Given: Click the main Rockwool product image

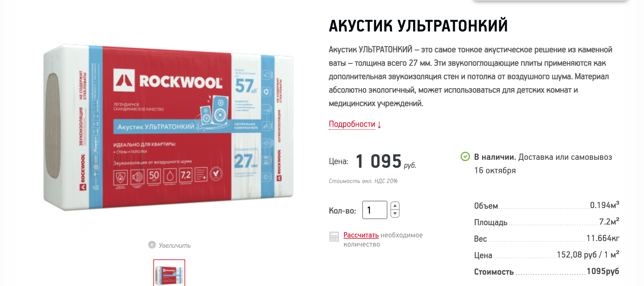Looking at the screenshot, I should (x=168, y=127).
